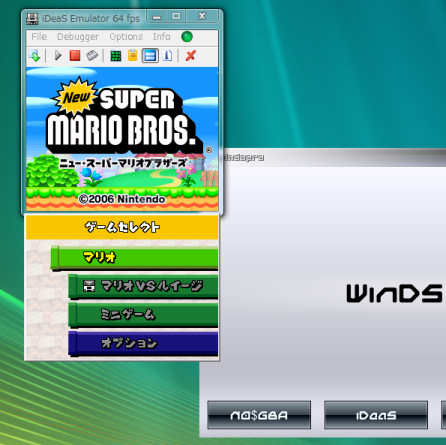Click the ゲームセレクト yellow header
The width and height of the screenshot is (446, 445).
(122, 227)
